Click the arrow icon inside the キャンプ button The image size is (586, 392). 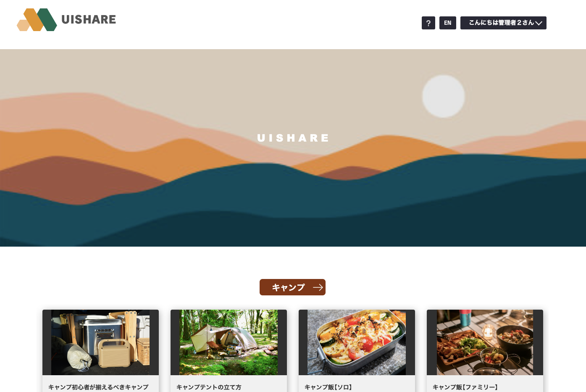pos(318,287)
